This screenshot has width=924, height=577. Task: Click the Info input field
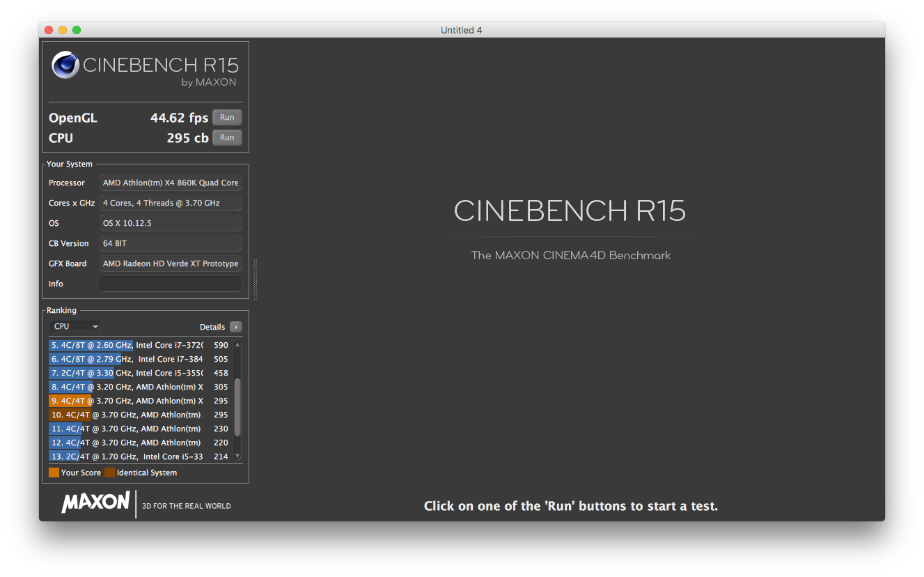pyautogui.click(x=171, y=284)
